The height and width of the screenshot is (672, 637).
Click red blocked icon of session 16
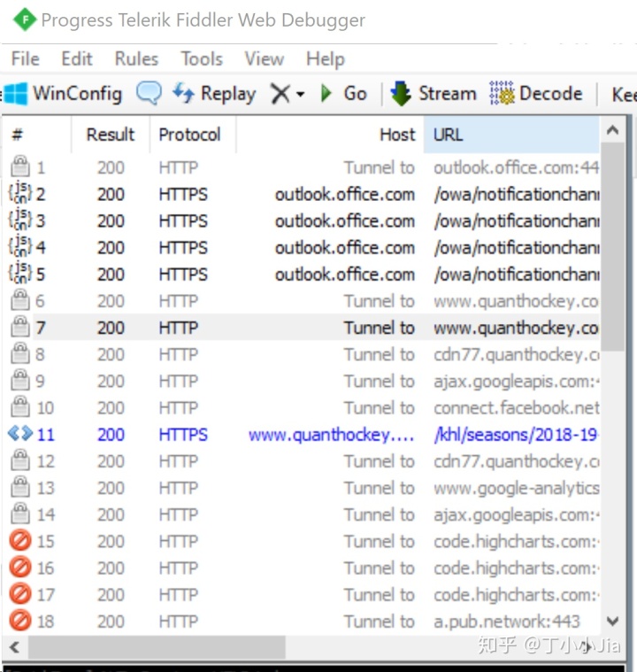[20, 567]
